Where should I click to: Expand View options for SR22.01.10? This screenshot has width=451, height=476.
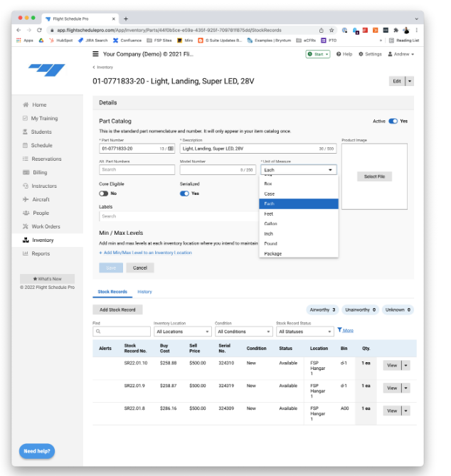click(406, 365)
